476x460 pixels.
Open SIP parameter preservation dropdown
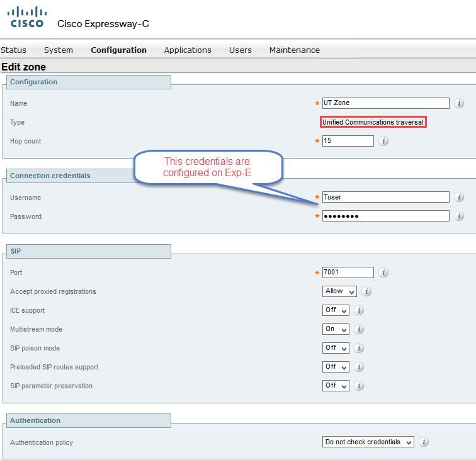[x=336, y=386]
